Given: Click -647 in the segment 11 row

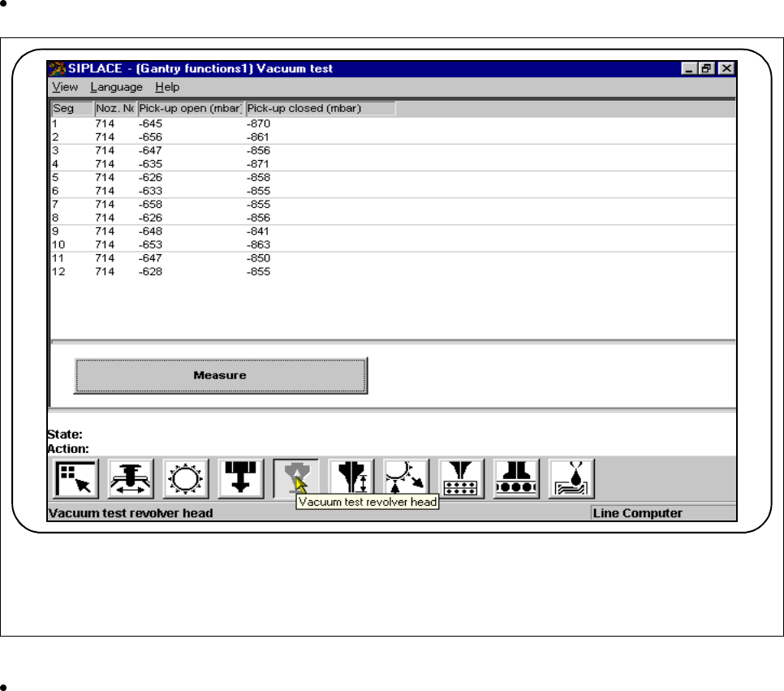Looking at the screenshot, I should point(150,259).
